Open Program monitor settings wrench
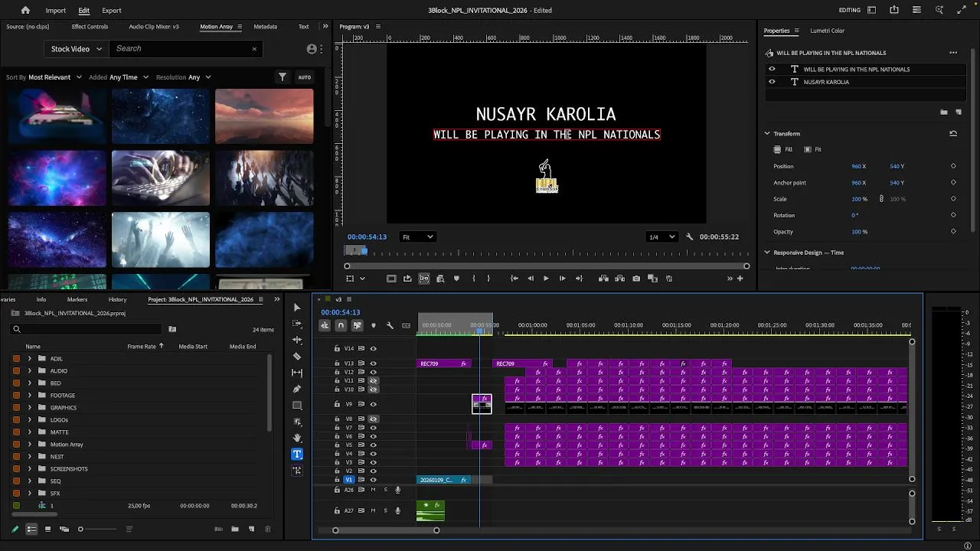The height and width of the screenshot is (551, 980). click(689, 236)
